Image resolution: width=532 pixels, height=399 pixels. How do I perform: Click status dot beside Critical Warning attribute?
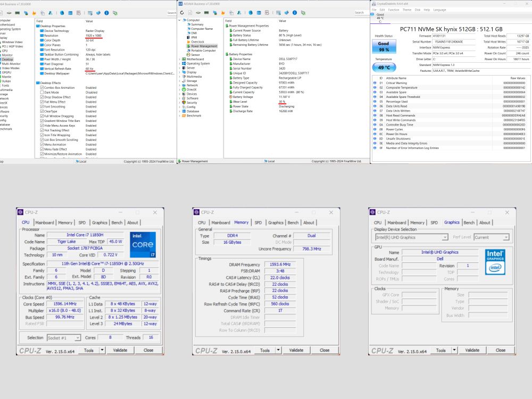[x=375, y=83]
